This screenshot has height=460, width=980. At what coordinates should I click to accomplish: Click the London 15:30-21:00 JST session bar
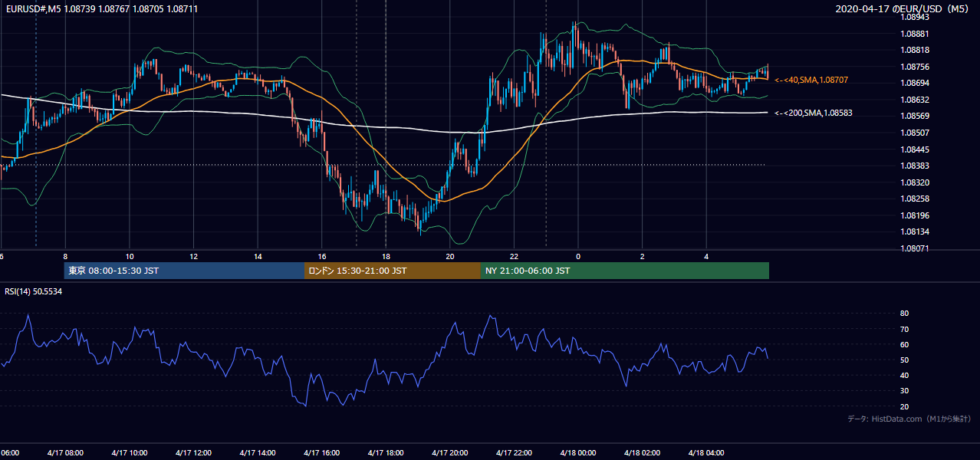click(393, 271)
